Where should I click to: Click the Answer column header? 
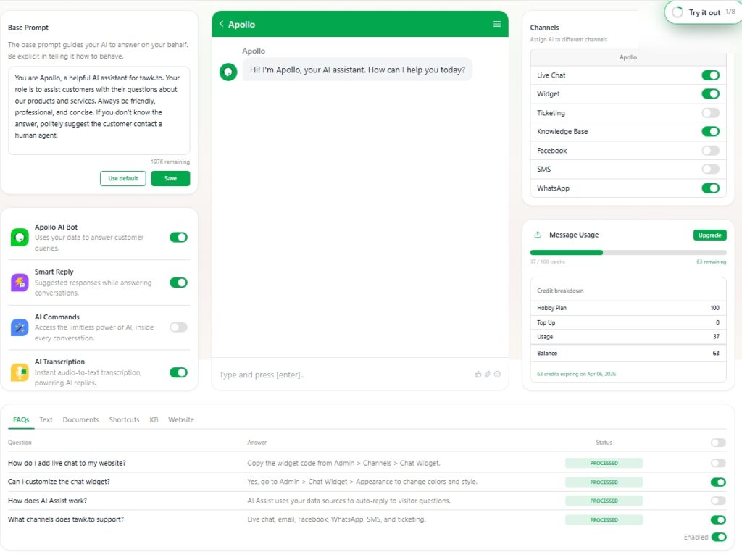click(x=257, y=443)
